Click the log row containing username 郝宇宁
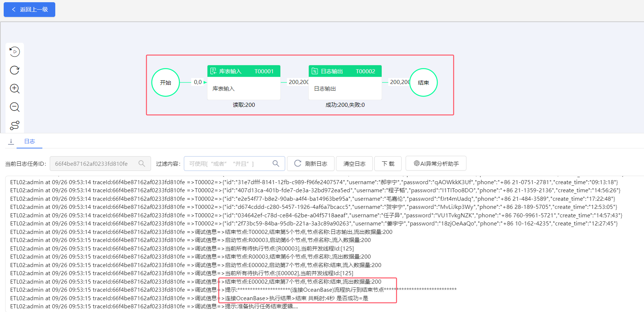The image size is (644, 312). pos(314,182)
